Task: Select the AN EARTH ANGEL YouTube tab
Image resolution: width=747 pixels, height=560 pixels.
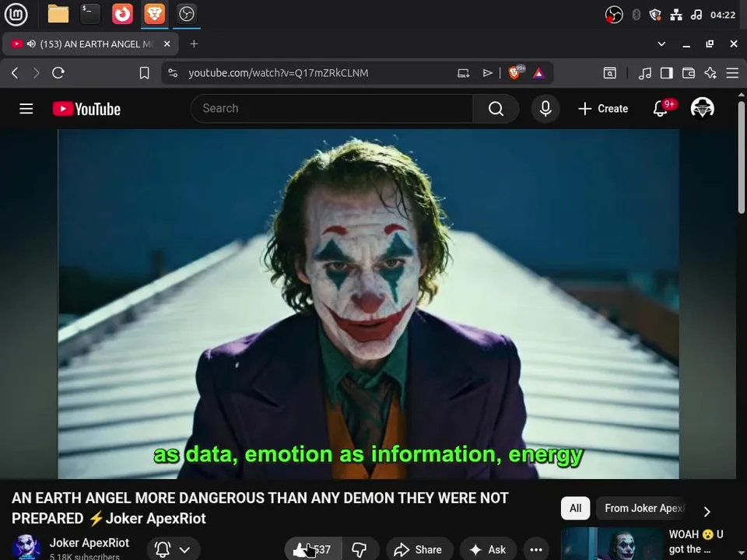Action: (x=90, y=44)
